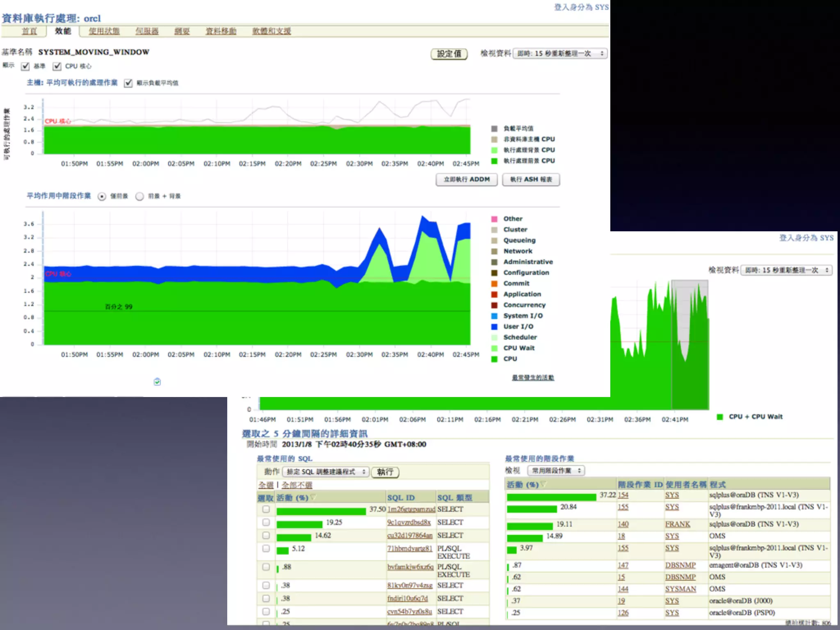The width and height of the screenshot is (840, 630).
Task: Open the 伺服器 tab
Action: [147, 31]
